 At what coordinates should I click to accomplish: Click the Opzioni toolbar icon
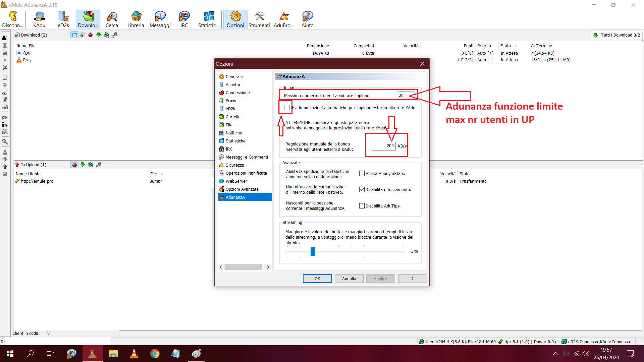click(235, 19)
